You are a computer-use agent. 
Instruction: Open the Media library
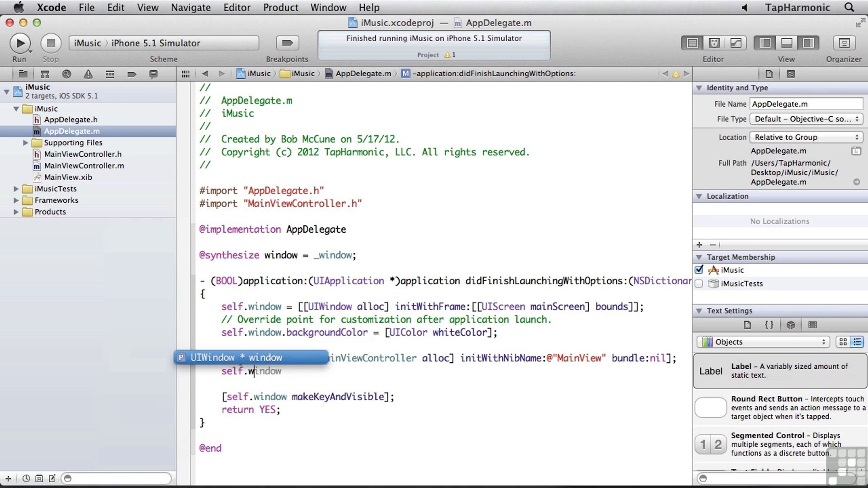(812, 325)
